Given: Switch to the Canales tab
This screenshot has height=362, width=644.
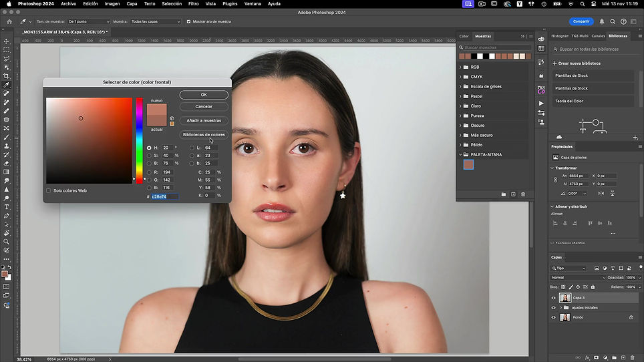Looking at the screenshot, I should (x=598, y=36).
